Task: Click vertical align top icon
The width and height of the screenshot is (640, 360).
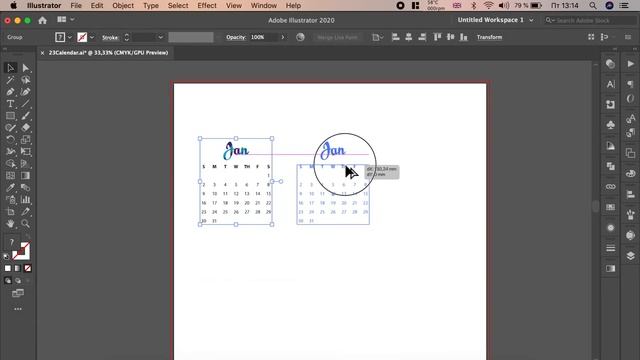Action: [438, 37]
